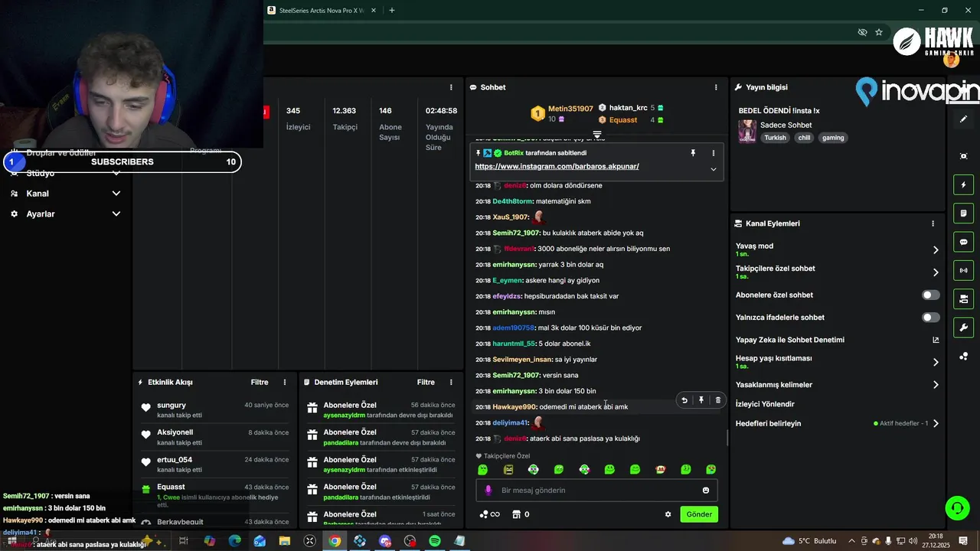Toggle the document panel icon in right sidebar

[x=963, y=213]
